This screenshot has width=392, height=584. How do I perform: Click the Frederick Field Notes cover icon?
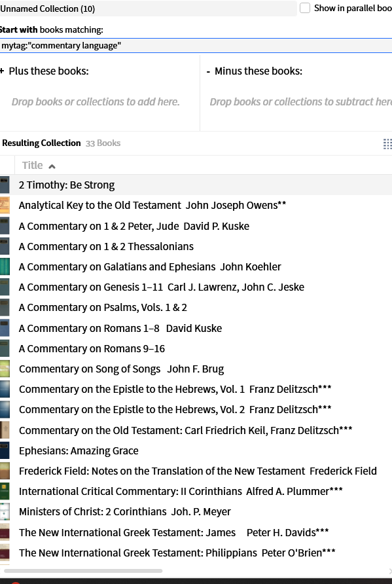5,471
